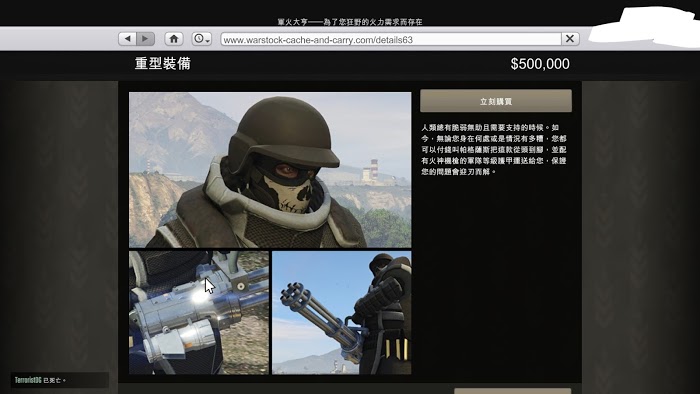Click the 重型裝備 item title
This screenshot has width=700, height=394.
tap(162, 64)
